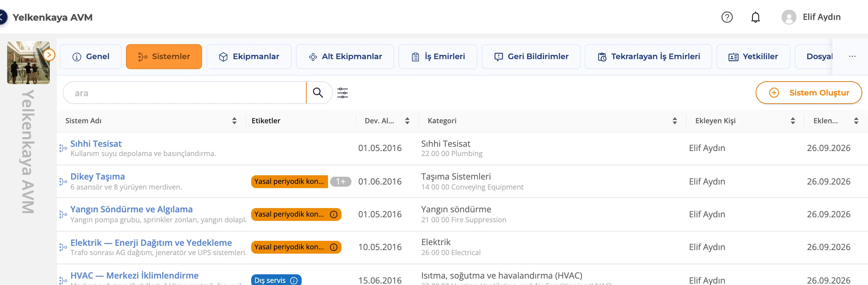Open HVAC — Merkezi İklimlendirme link
Screen dimensions: 868x285
[x=134, y=275]
